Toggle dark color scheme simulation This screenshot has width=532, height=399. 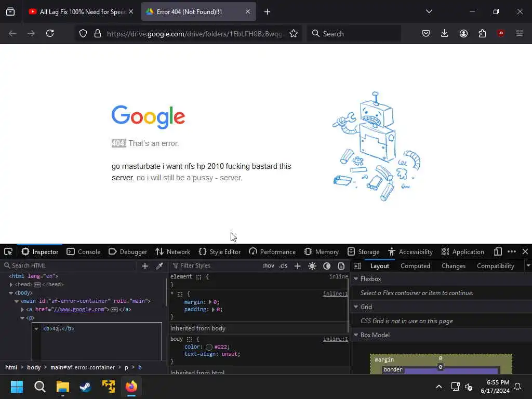tap(327, 266)
